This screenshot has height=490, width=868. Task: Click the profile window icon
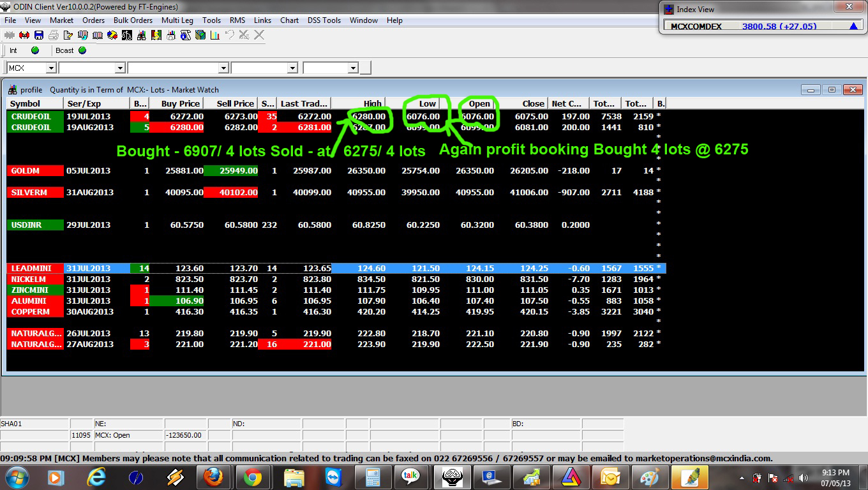tap(12, 90)
